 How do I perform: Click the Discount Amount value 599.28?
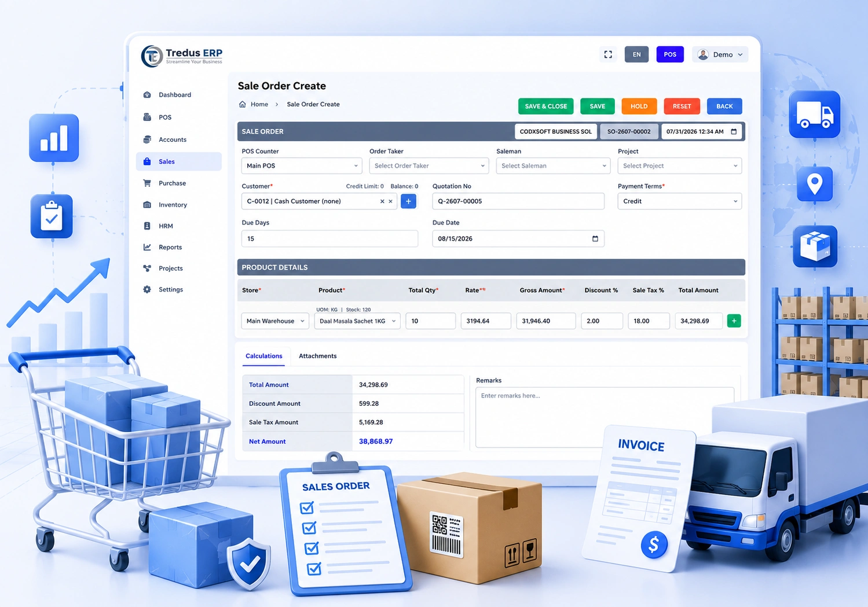coord(369,403)
